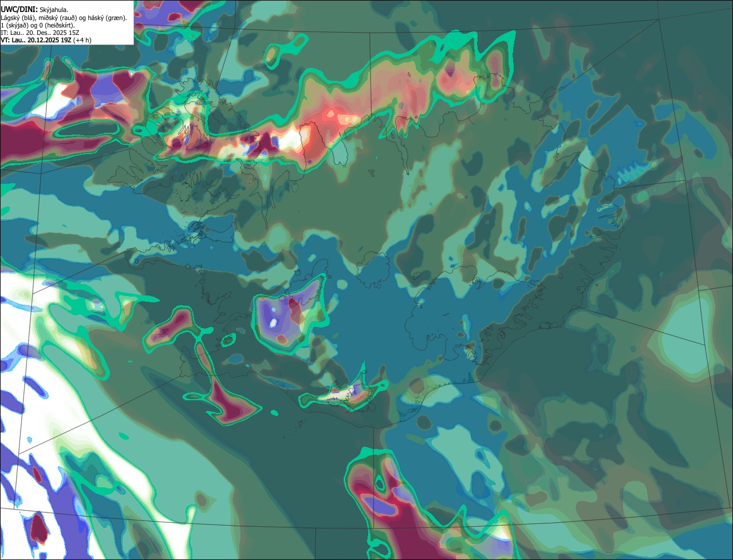Click the bold 'VT: Lau.. 20.12.2025 19Z' line
Viewport: 733px width, 560px height.
click(x=36, y=40)
